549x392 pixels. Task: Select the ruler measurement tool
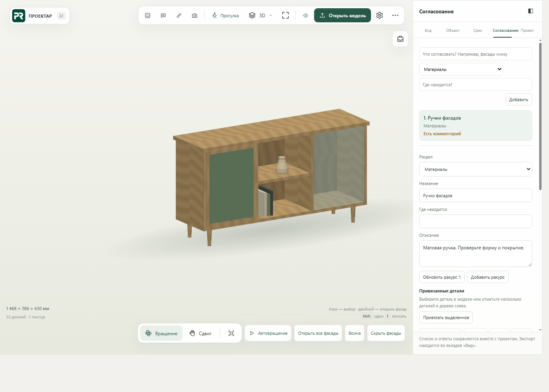click(x=179, y=16)
